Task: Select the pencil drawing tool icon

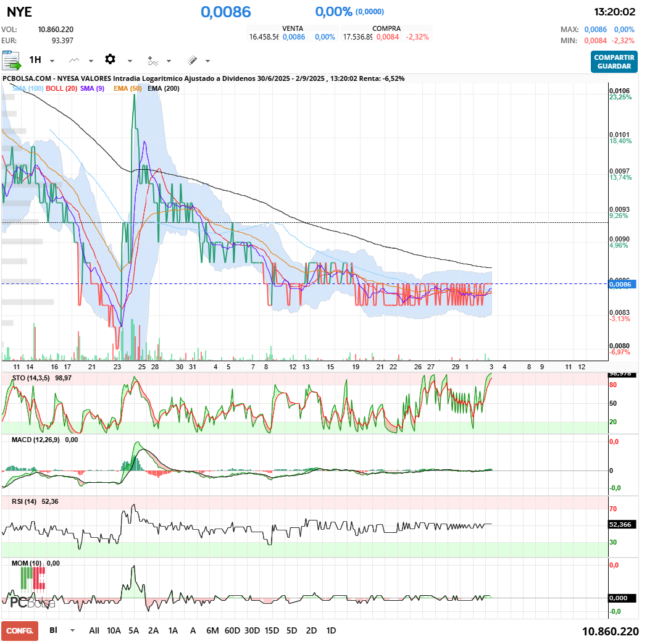Action: coord(192,61)
